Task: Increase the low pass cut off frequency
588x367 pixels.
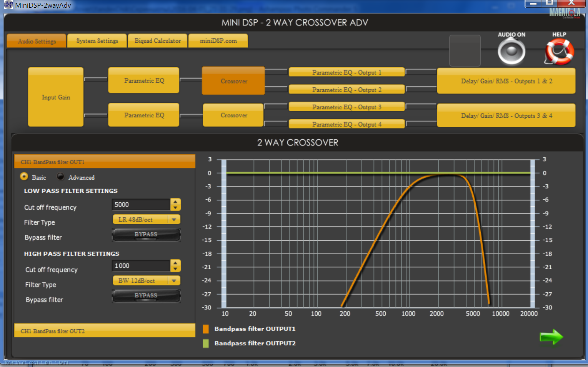Action: [175, 202]
